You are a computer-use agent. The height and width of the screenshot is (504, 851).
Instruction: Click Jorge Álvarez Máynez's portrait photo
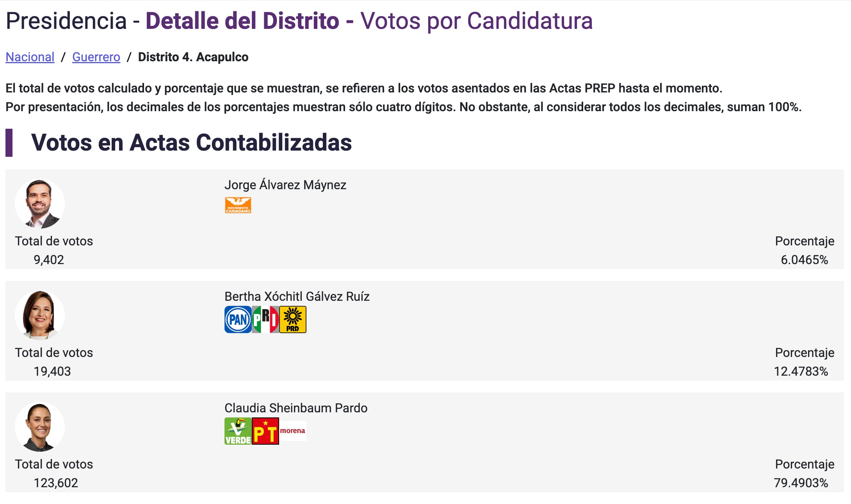click(x=40, y=204)
